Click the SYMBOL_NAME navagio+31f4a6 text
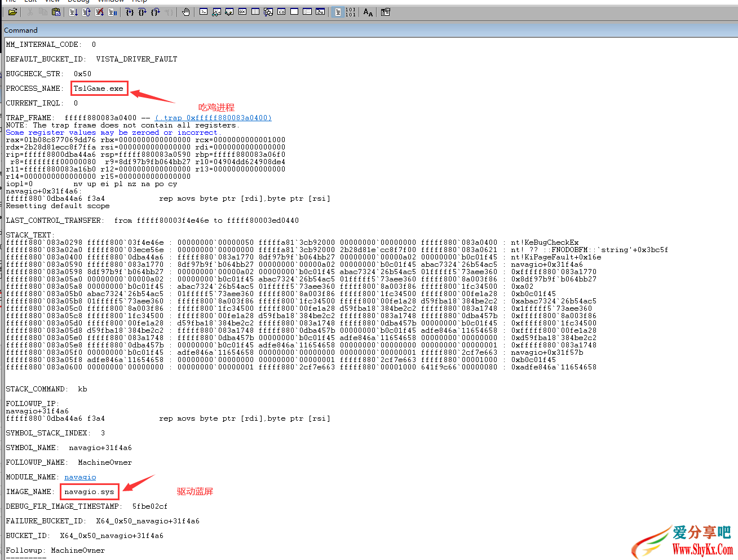The image size is (738, 560). pos(100,448)
